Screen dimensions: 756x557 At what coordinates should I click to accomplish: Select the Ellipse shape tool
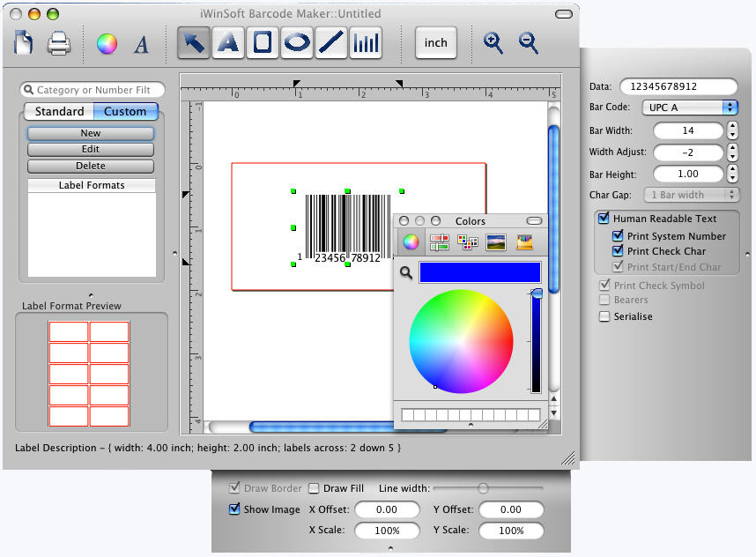(x=297, y=43)
